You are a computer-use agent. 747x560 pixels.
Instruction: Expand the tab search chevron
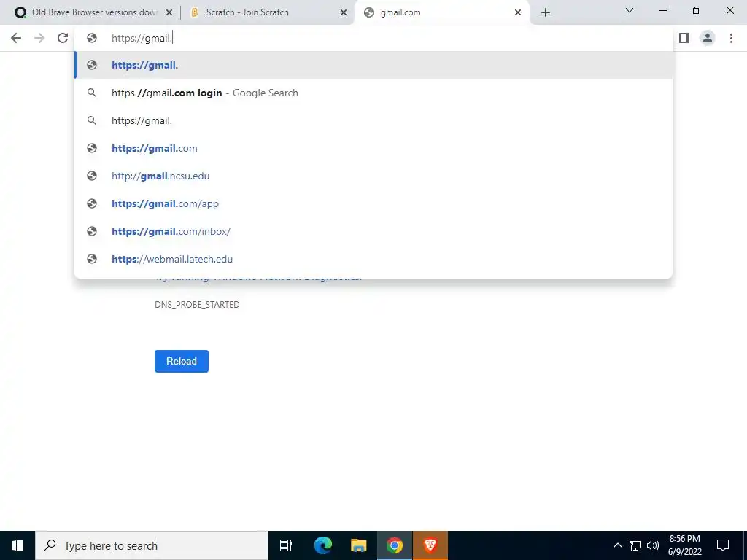click(x=630, y=10)
